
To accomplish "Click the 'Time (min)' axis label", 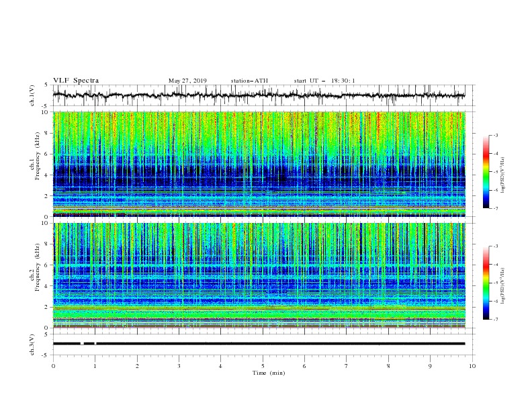I will click(x=269, y=373).
